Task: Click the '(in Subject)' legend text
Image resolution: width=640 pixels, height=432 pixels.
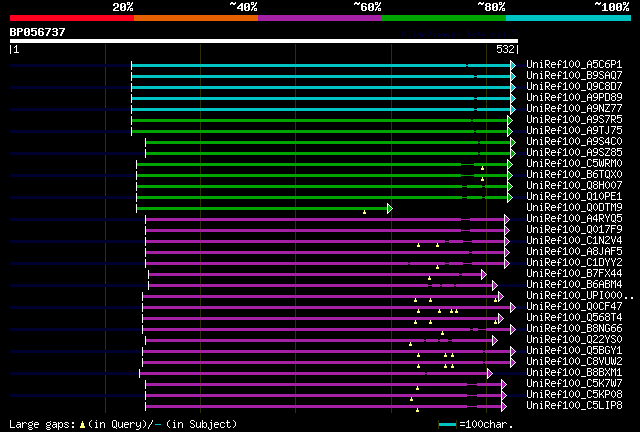Action: (x=202, y=425)
